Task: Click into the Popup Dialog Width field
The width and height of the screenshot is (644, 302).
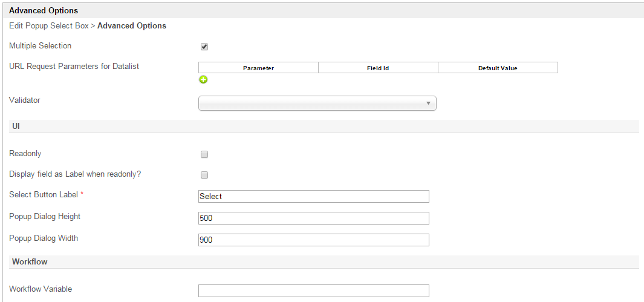Action: pyautogui.click(x=313, y=240)
